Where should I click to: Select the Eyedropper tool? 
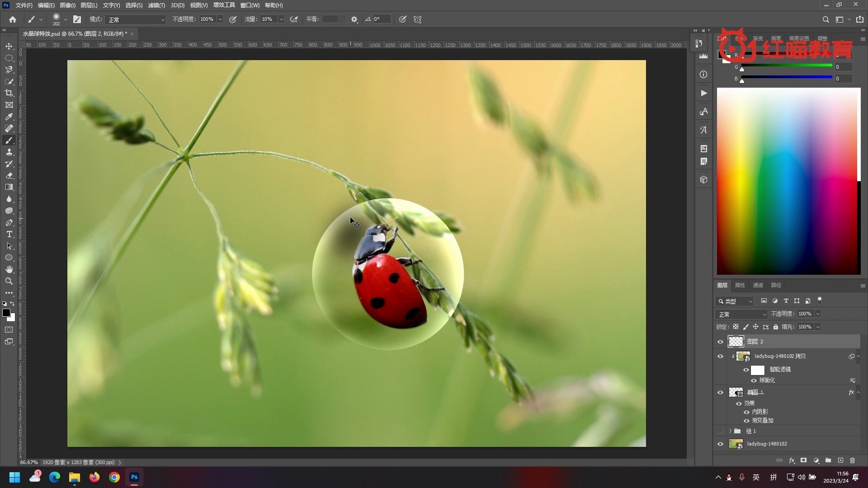pos(9,117)
